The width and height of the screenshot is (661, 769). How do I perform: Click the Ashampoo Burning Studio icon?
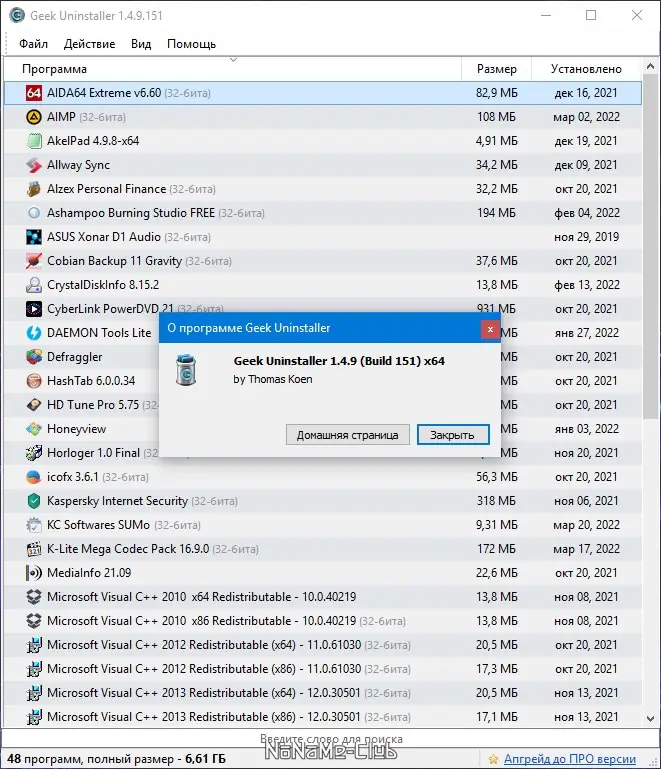(x=33, y=213)
